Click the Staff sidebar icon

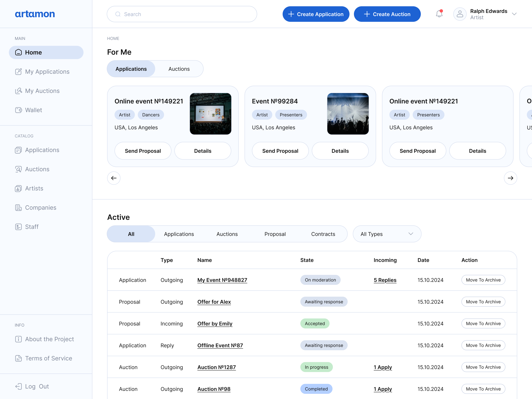(18, 227)
